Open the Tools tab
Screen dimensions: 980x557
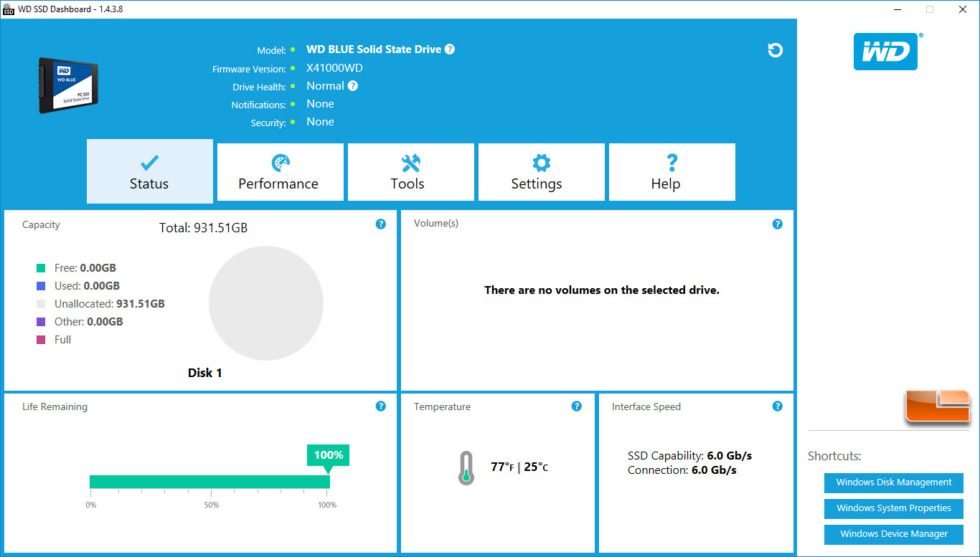(x=411, y=172)
